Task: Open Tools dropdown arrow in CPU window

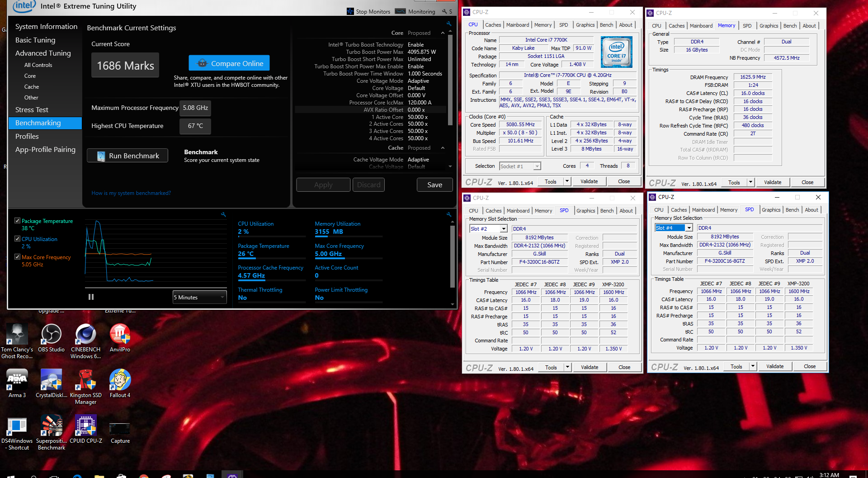Action: [567, 181]
